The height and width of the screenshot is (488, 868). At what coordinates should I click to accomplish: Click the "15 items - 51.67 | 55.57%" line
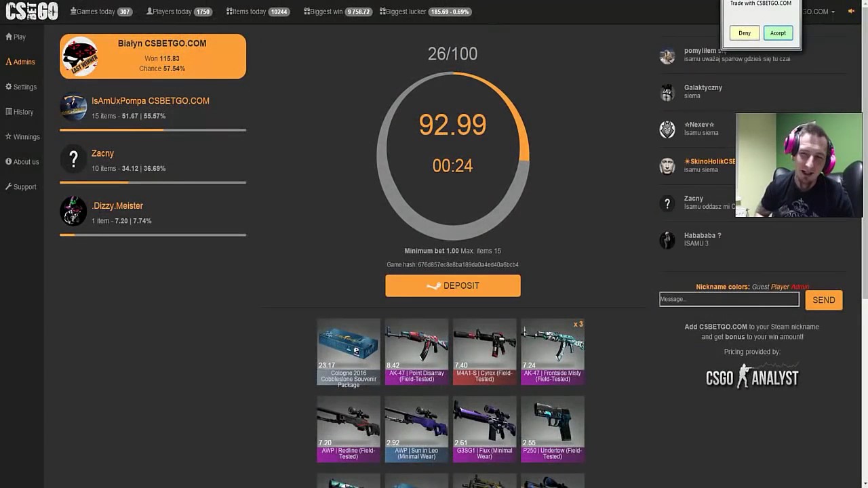click(x=129, y=117)
